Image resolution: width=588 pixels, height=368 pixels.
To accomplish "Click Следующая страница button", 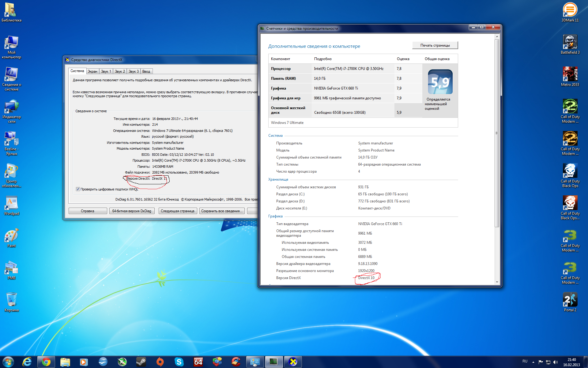I will [x=178, y=211].
